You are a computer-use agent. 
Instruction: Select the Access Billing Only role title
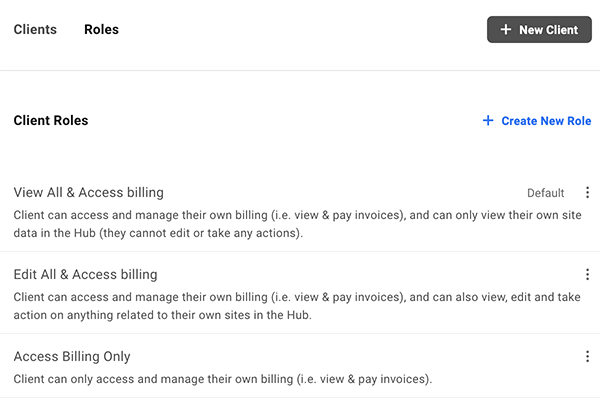point(72,356)
